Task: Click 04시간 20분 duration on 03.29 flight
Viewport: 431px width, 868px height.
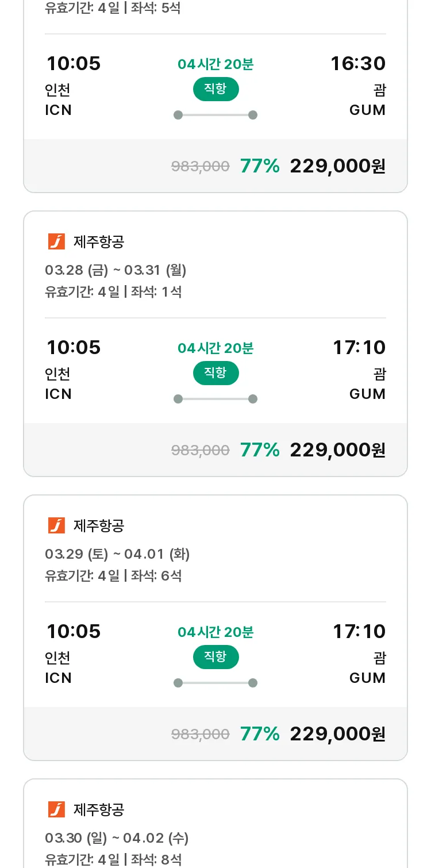Action: [215, 632]
